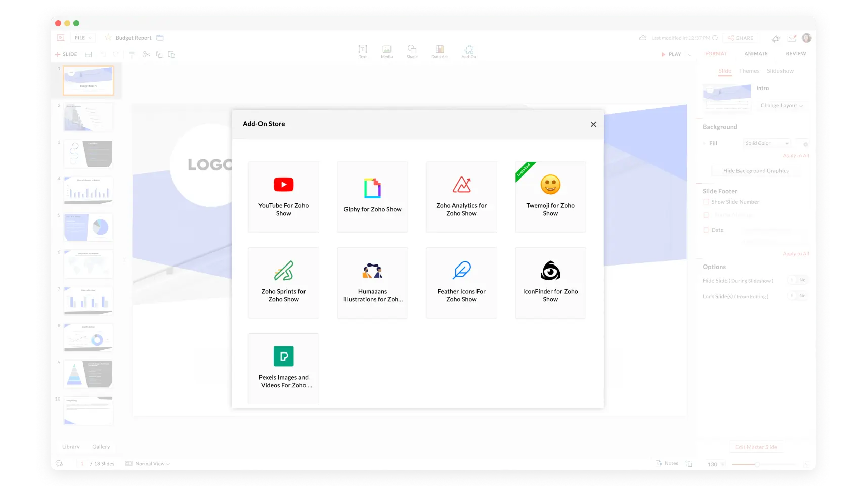Open the Solid Color fill type dropdown

[x=767, y=143]
